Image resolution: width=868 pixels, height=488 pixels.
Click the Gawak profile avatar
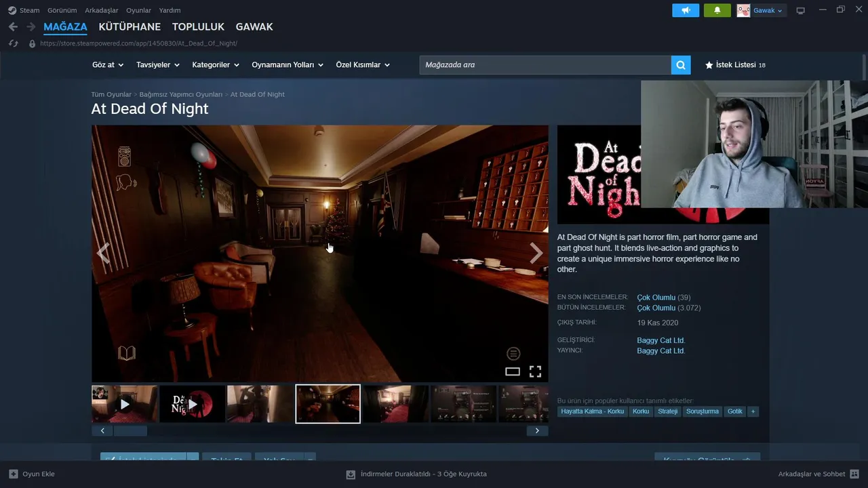(x=743, y=10)
